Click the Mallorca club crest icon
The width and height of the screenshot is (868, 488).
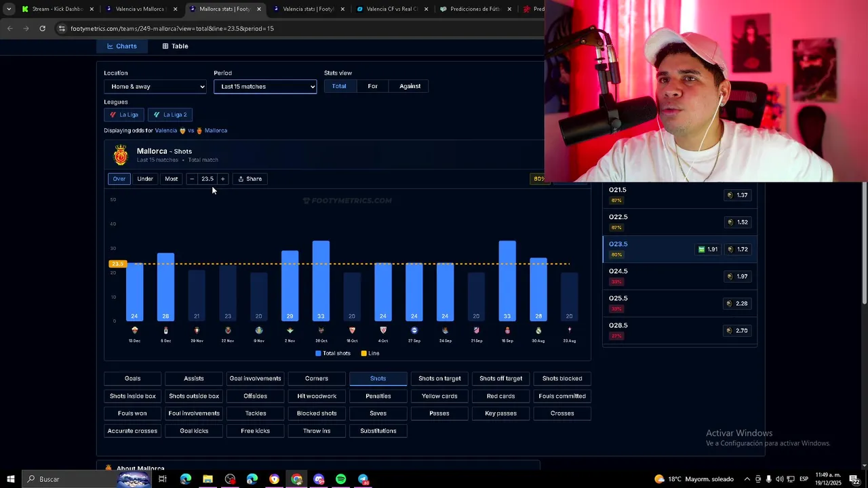[x=121, y=155]
